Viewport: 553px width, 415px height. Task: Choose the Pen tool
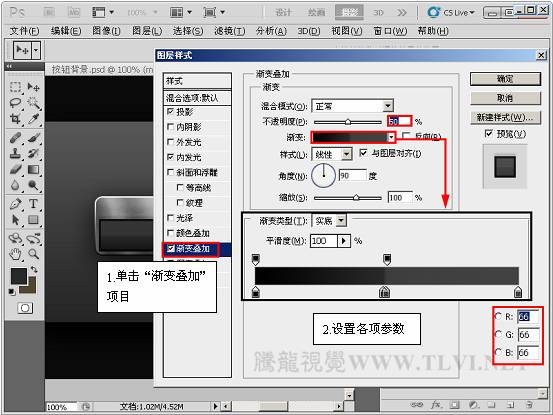[16, 203]
